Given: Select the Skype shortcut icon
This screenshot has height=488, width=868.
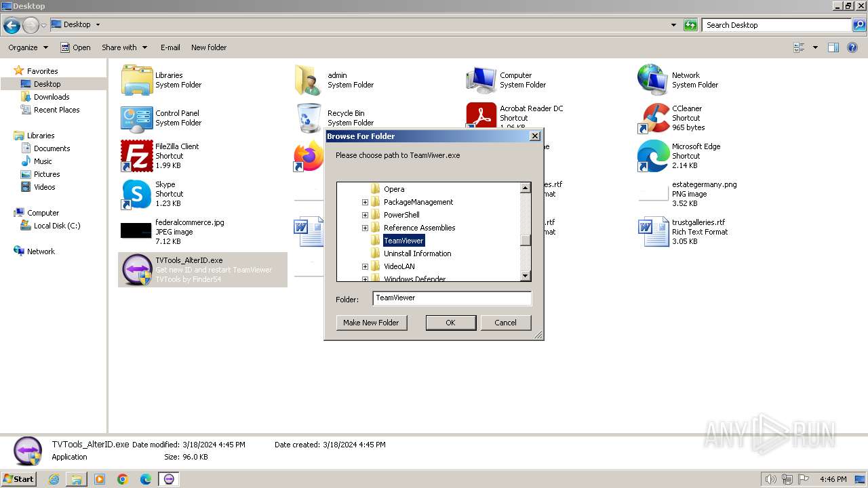Looking at the screenshot, I should tap(137, 194).
